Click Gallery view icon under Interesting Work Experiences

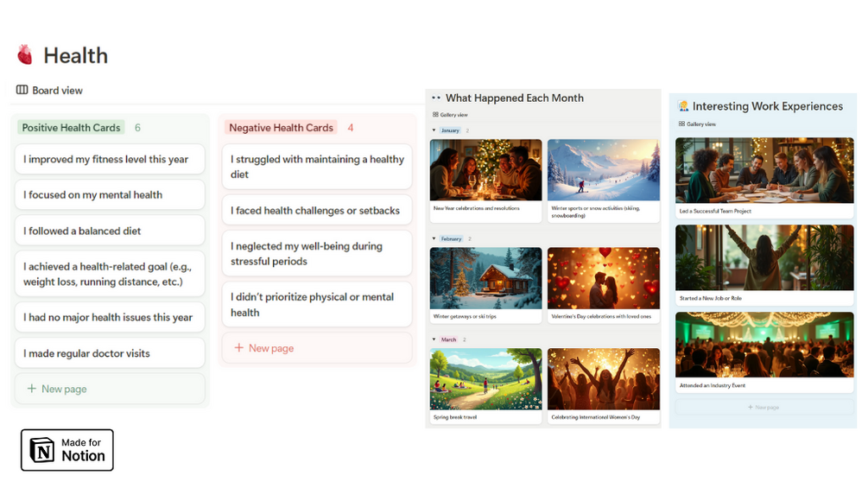(x=681, y=124)
